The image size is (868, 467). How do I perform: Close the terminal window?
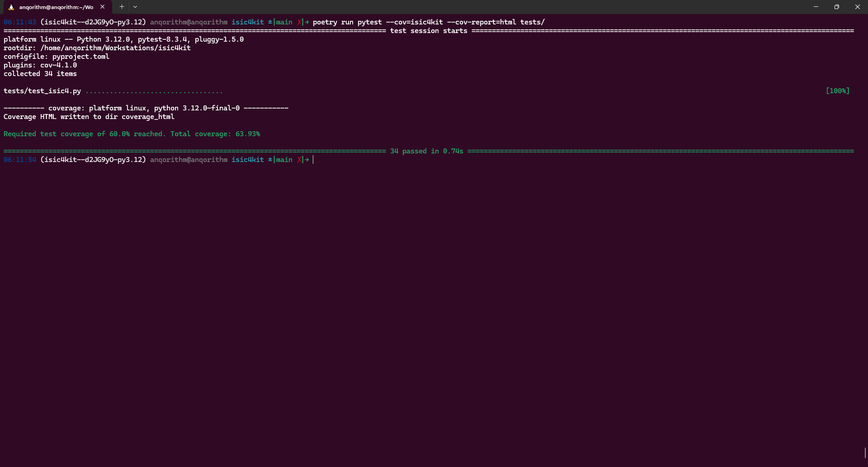857,7
